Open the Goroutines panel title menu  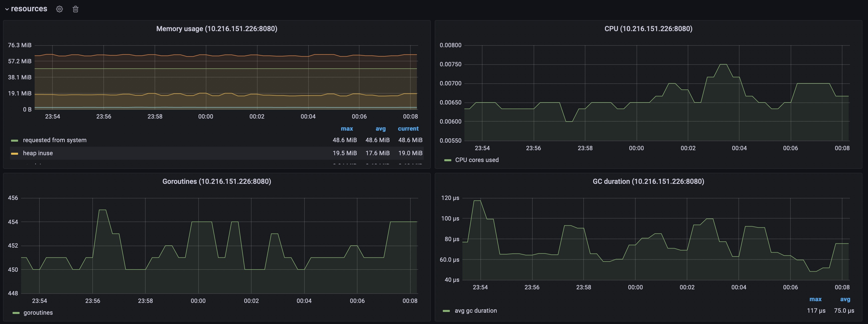point(217,181)
